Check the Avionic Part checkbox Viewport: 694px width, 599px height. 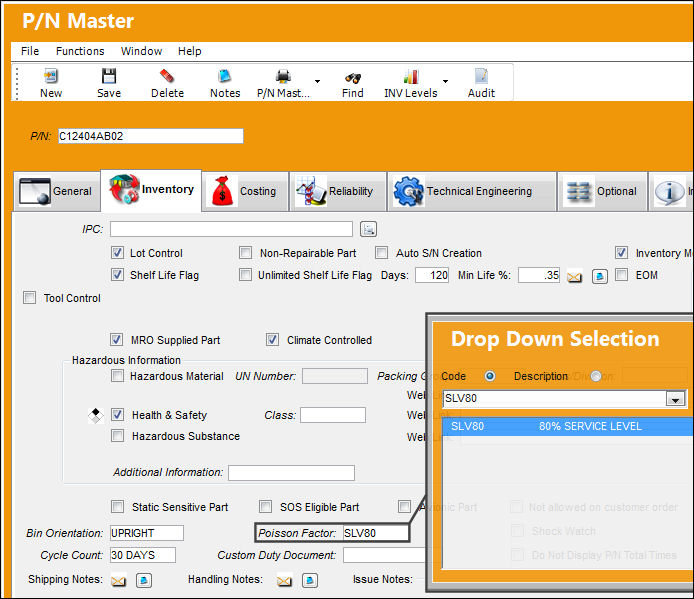404,506
